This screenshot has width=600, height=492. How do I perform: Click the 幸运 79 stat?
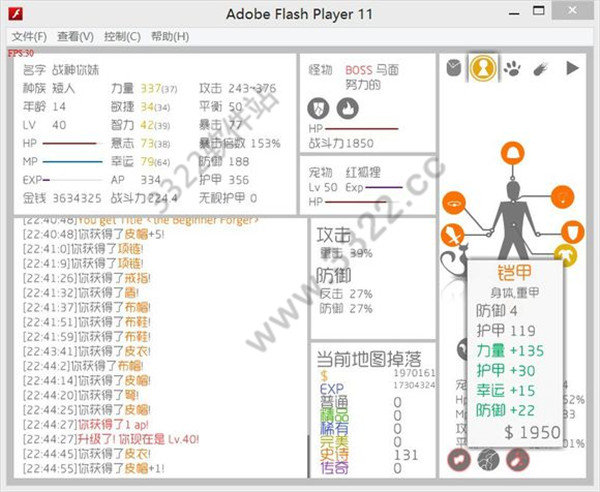[140, 161]
